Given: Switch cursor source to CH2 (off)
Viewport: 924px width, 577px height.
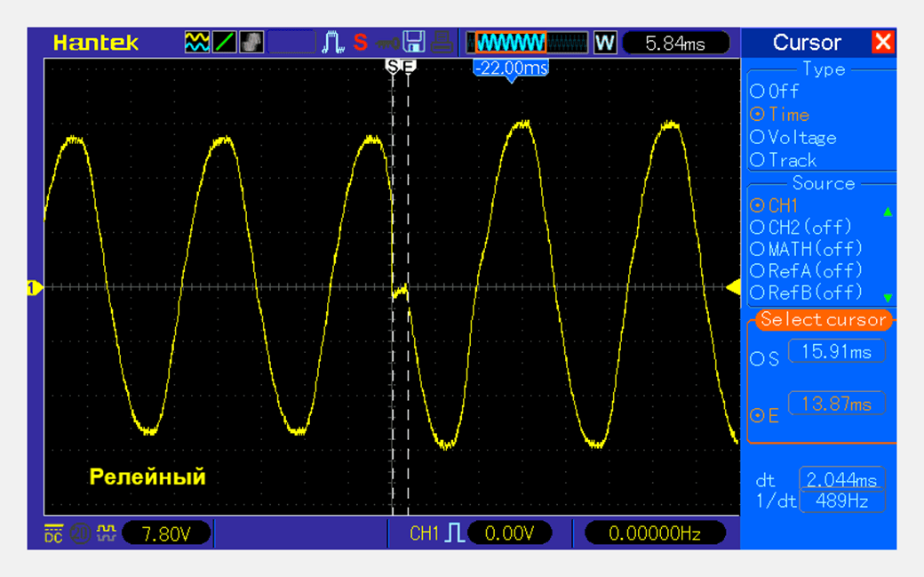Looking at the screenshot, I should (x=808, y=227).
